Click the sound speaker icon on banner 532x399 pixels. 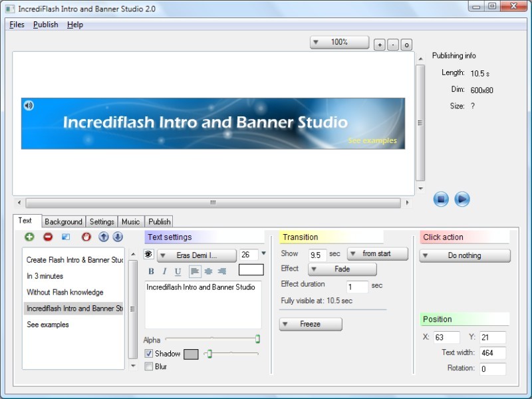(x=29, y=106)
